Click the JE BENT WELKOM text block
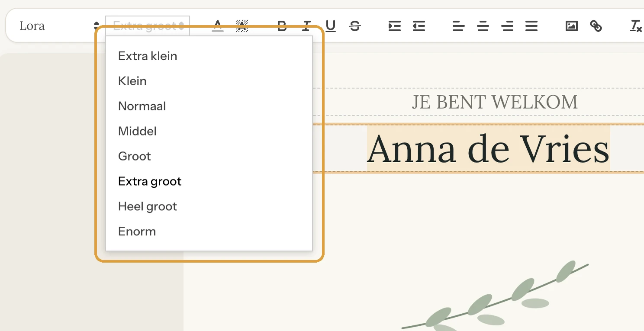The image size is (644, 331). [495, 102]
